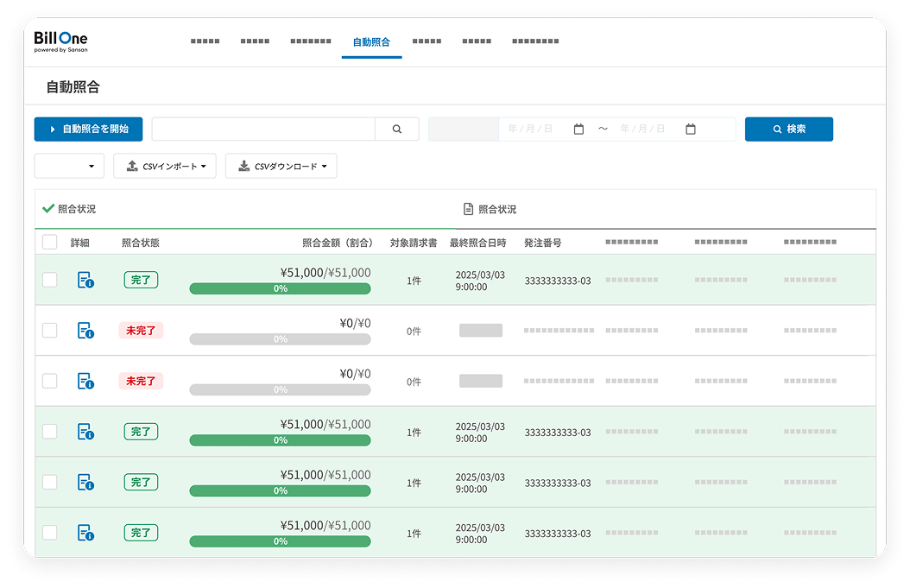
Task: Click the blue 検索 button
Action: [x=788, y=130]
